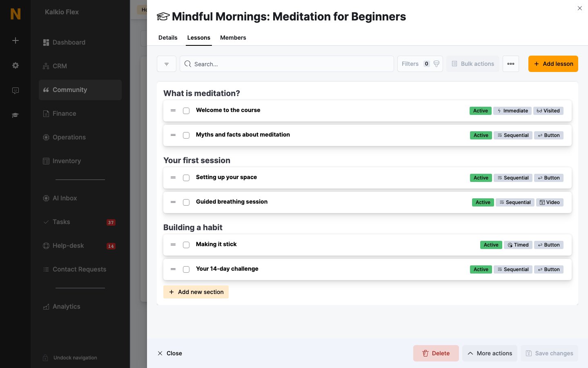The image size is (588, 368).
Task: Click drag handle of Guided breathing session
Action: coord(173,202)
